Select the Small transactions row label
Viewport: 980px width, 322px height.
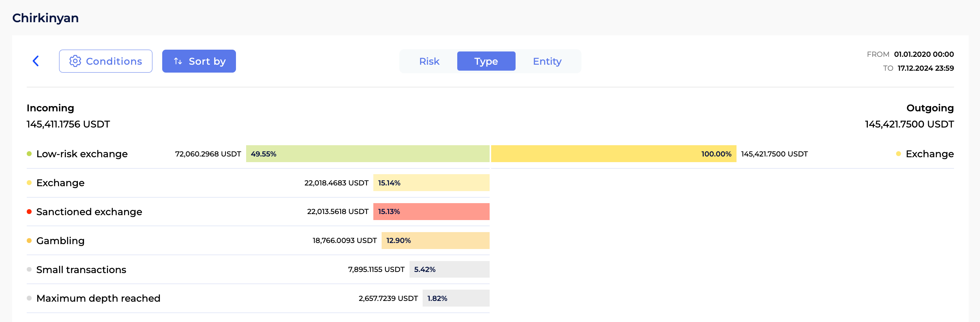click(81, 270)
